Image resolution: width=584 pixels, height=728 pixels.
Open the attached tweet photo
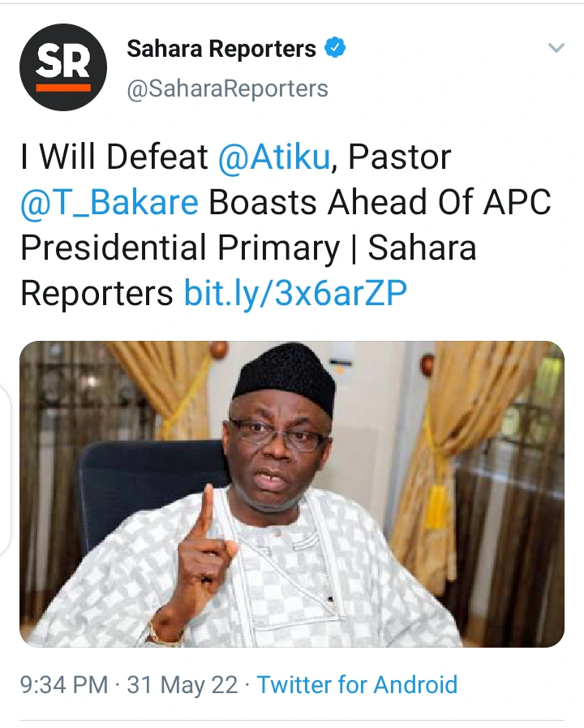click(292, 493)
